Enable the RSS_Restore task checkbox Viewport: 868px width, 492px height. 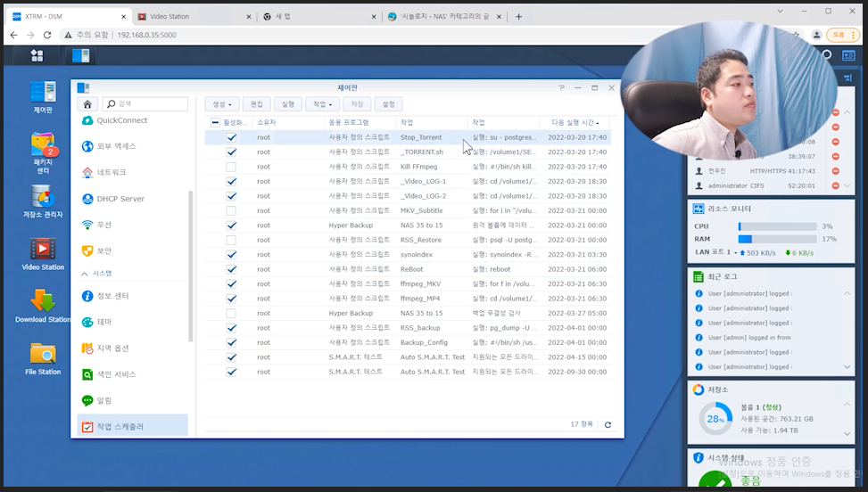point(231,240)
